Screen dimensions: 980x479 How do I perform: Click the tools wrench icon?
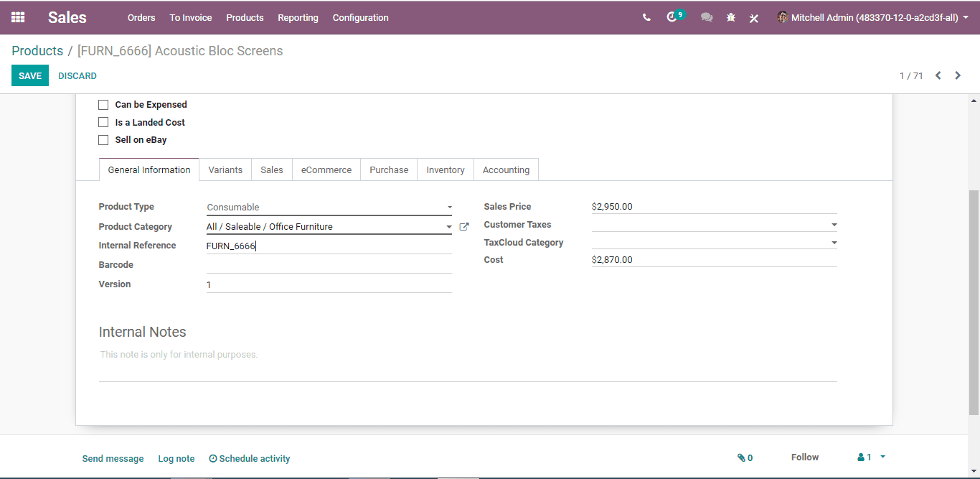754,18
